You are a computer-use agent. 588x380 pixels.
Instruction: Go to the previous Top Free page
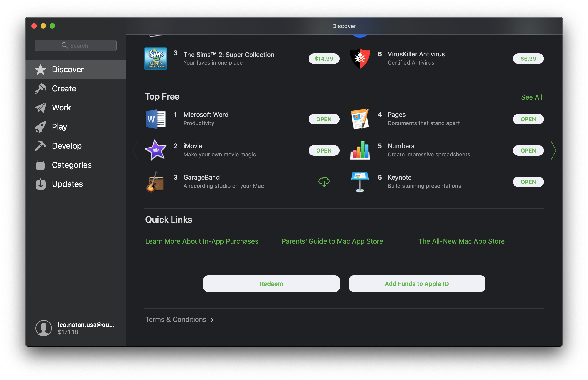135,150
